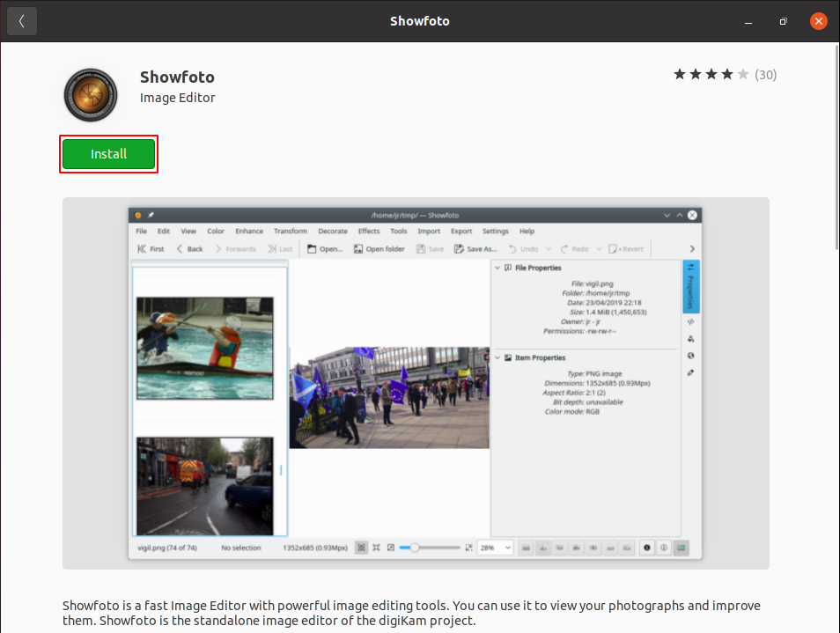Expand the toolbar overflow chevron
The width and height of the screenshot is (840, 633).
pyautogui.click(x=693, y=249)
